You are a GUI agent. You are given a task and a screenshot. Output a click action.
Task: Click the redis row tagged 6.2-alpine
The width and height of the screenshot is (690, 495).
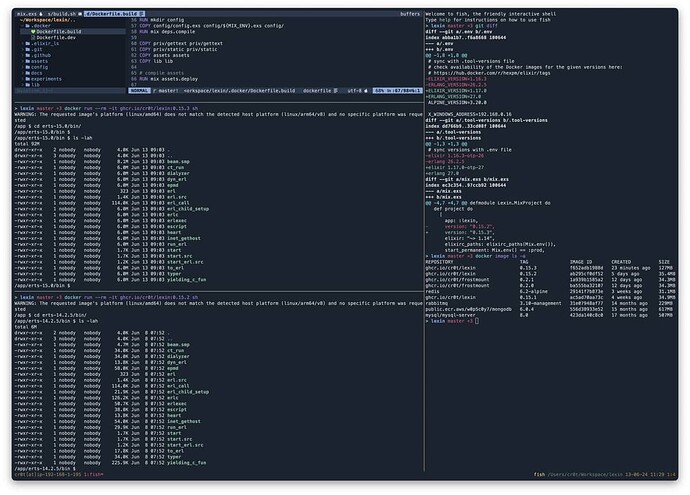pos(549,291)
